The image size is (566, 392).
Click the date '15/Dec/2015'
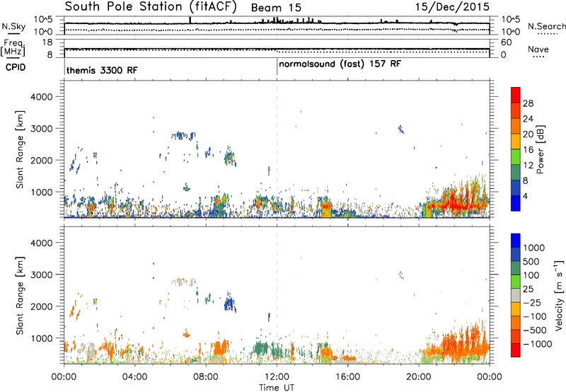pyautogui.click(x=452, y=6)
